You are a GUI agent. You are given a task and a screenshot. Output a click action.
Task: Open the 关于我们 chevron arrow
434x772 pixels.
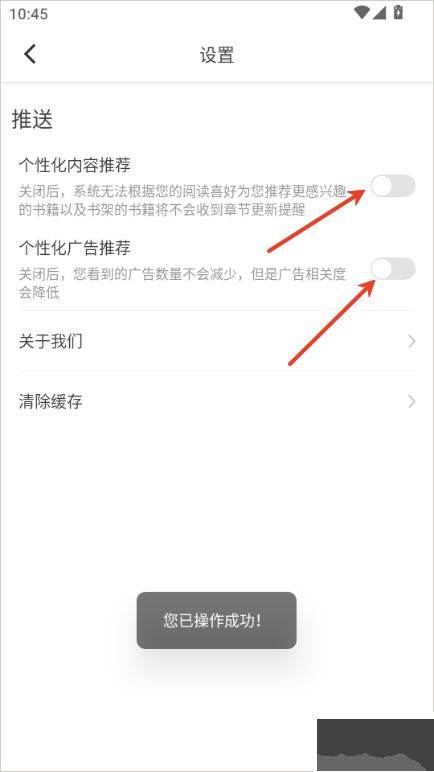(x=412, y=341)
